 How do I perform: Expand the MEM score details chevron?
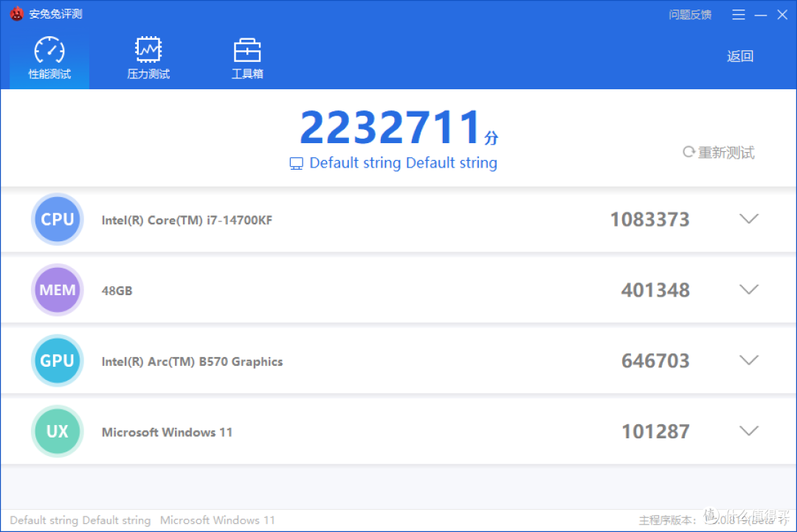[x=749, y=290]
